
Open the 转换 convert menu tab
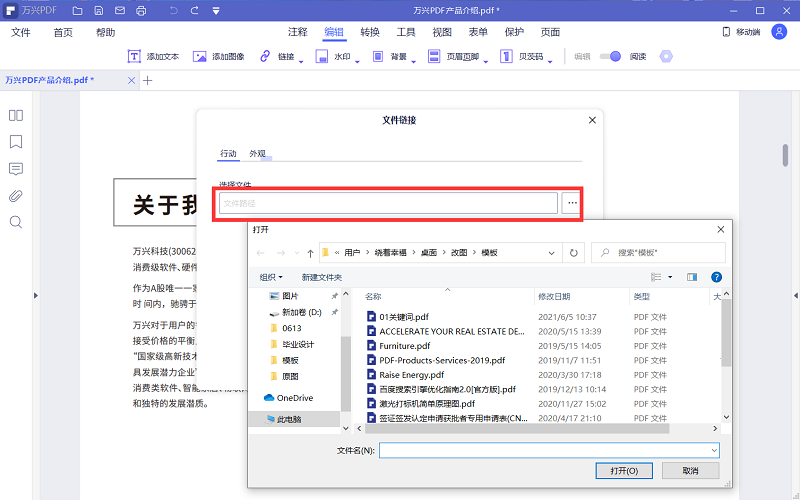[370, 32]
